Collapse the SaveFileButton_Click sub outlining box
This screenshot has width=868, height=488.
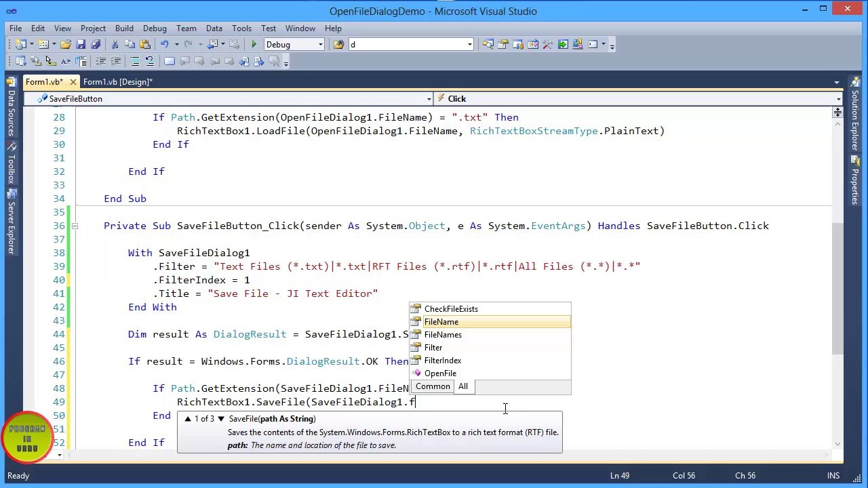(75, 226)
